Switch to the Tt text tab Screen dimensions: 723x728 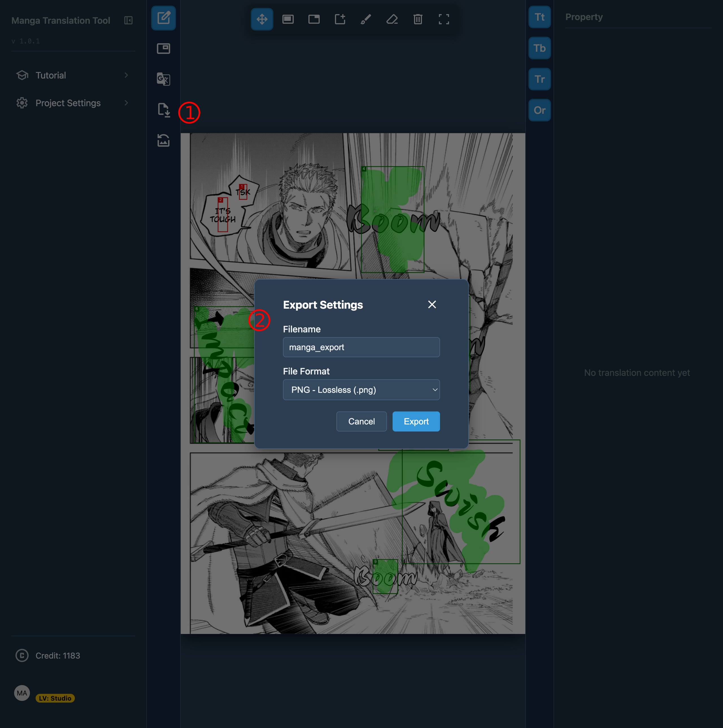[539, 17]
